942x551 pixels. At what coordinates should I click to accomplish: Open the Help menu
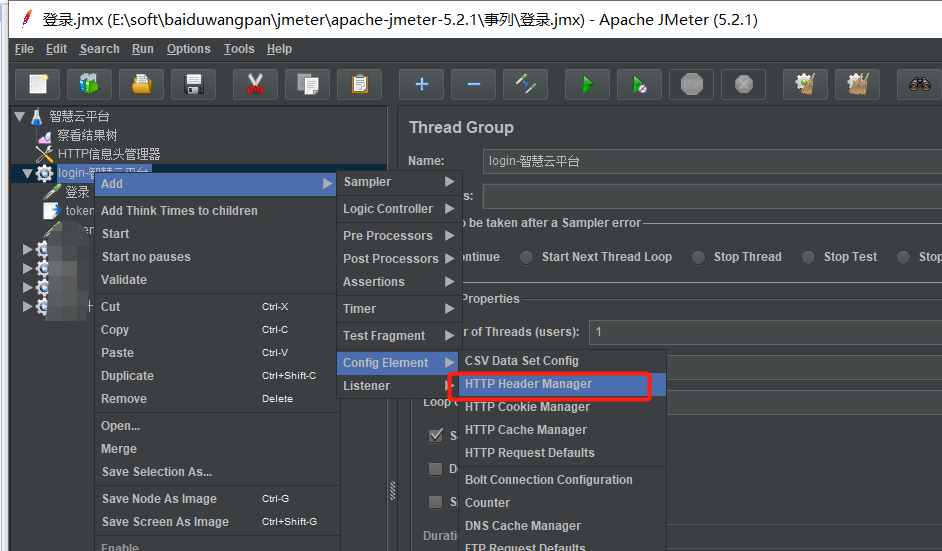point(279,49)
